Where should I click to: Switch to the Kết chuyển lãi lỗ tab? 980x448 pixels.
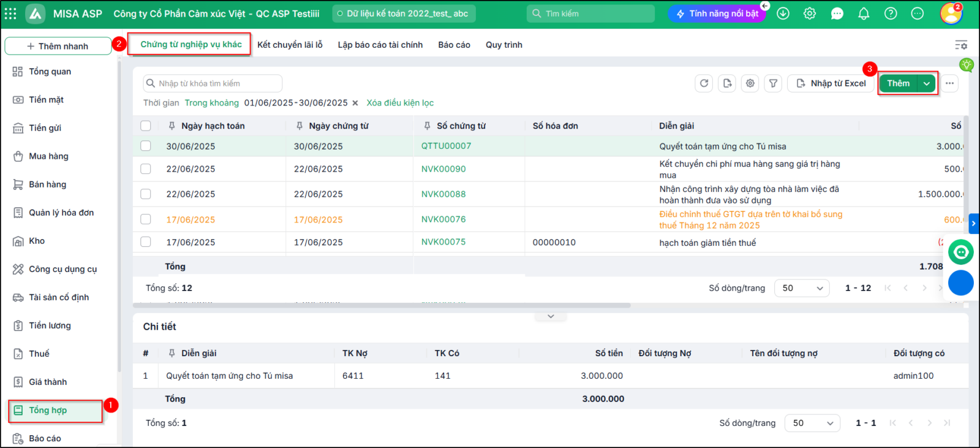[x=290, y=45]
